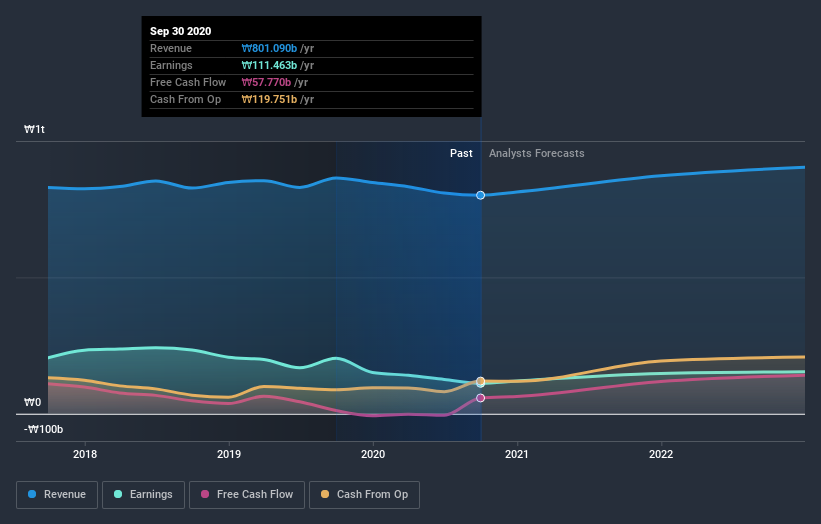821x524 pixels.
Task: Toggle the Earnings legend button
Action: (143, 495)
